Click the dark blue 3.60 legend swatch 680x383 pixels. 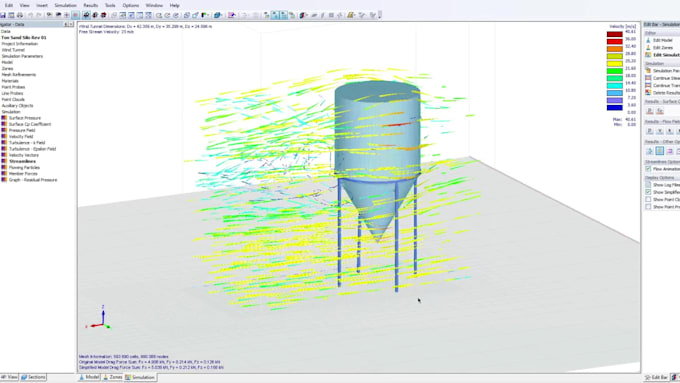click(615, 108)
